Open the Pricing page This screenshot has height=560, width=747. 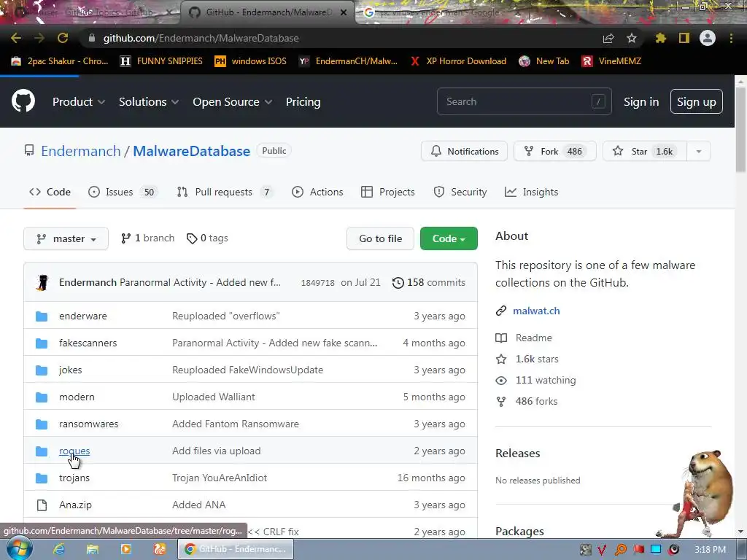pyautogui.click(x=303, y=101)
